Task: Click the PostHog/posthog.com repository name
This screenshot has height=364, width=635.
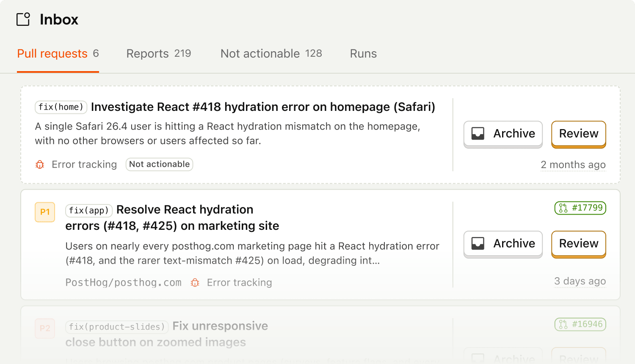Action: (x=123, y=283)
